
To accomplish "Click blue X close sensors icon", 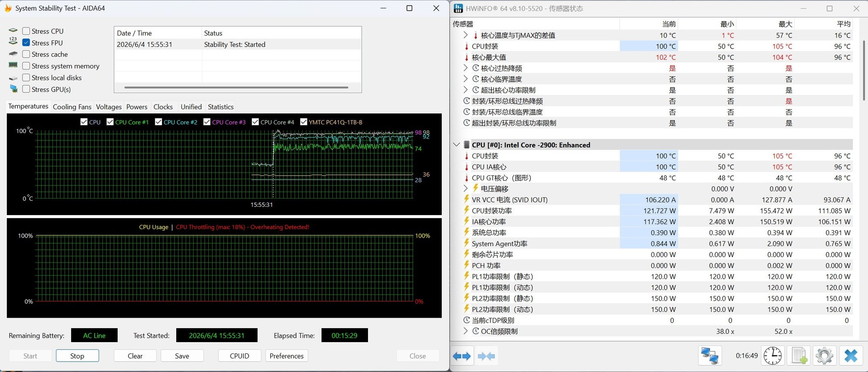I will (851, 356).
